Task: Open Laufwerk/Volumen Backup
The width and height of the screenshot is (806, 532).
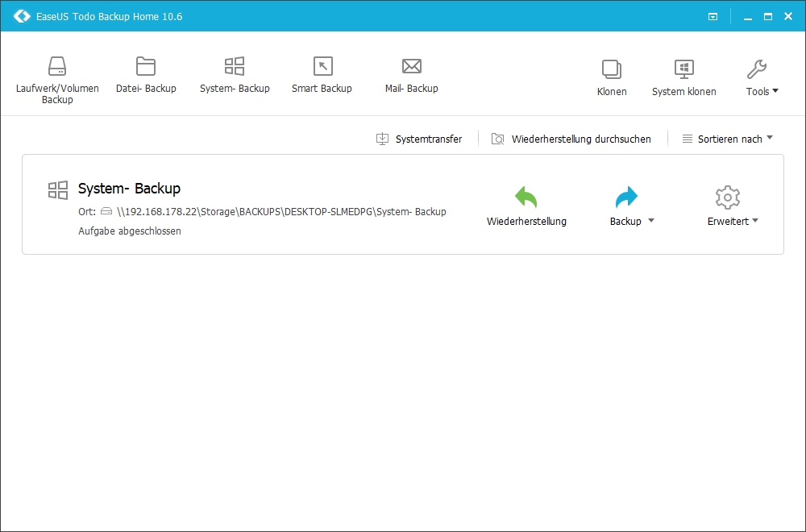Action: click(x=57, y=80)
